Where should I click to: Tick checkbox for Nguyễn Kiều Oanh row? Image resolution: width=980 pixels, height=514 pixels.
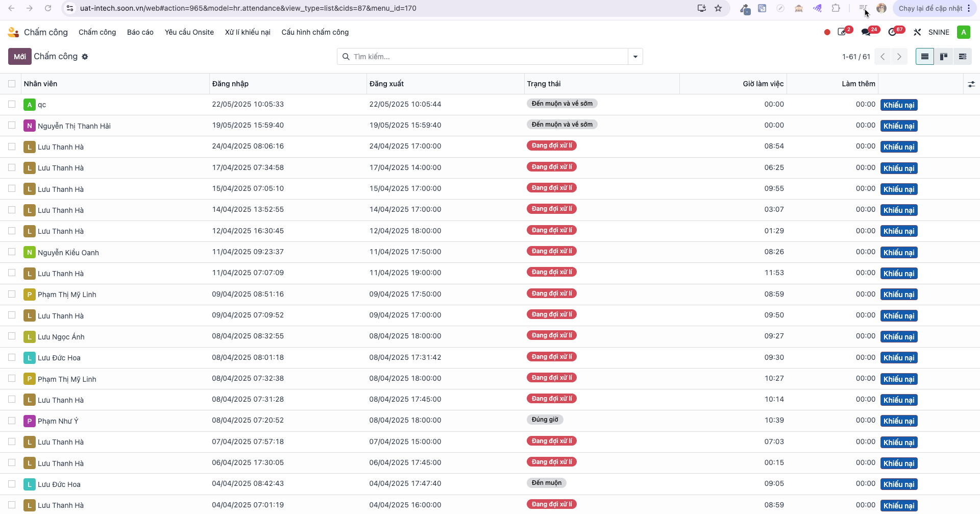[12, 252]
